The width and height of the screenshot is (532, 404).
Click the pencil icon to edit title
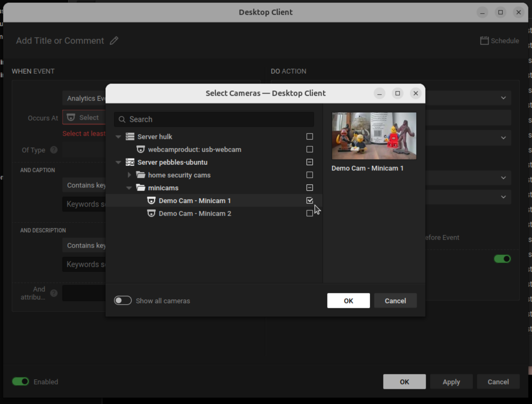click(x=114, y=41)
